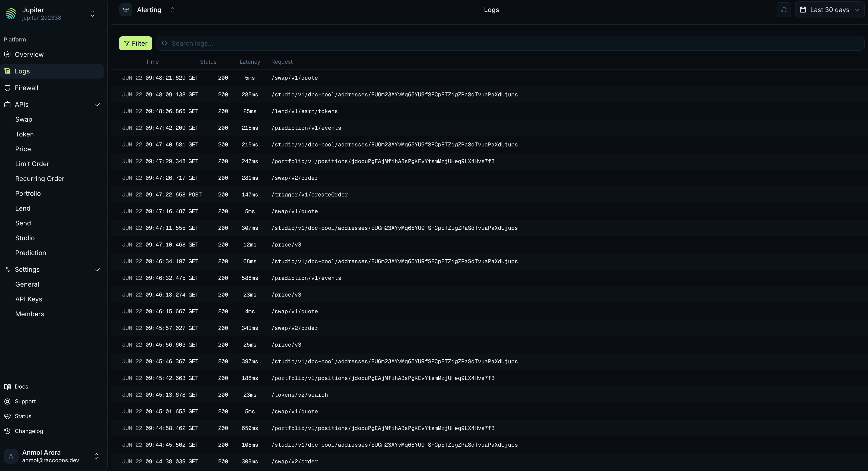
Task: Click the calendar icon in date range
Action: tap(803, 10)
